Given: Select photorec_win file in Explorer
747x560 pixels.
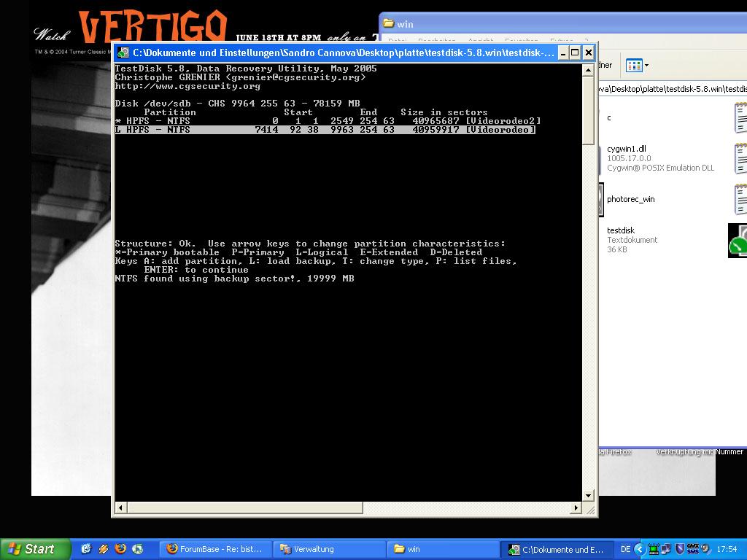Looking at the screenshot, I should [631, 199].
